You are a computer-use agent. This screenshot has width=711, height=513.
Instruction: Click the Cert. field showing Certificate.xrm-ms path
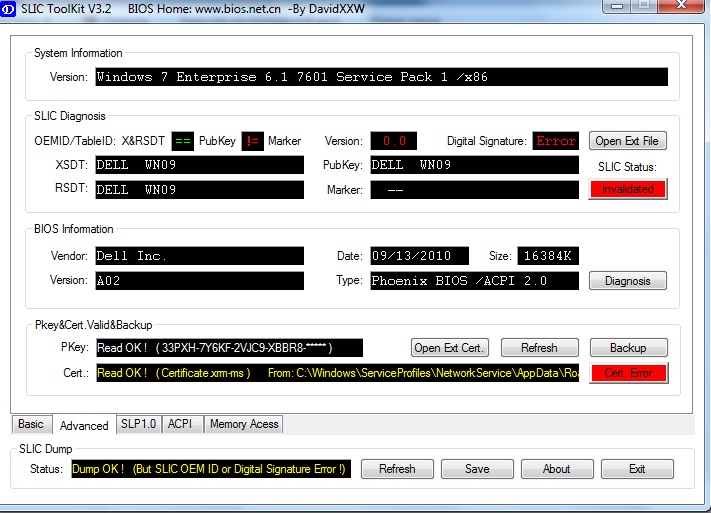pyautogui.click(x=337, y=373)
